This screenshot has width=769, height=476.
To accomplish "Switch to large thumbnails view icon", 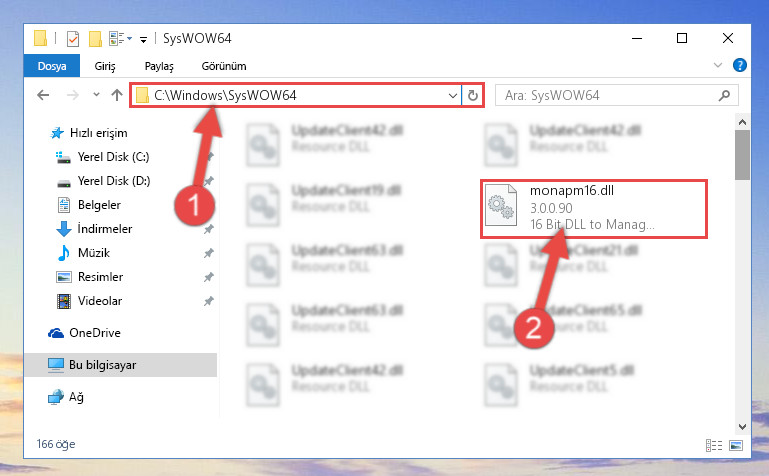I will tap(736, 445).
